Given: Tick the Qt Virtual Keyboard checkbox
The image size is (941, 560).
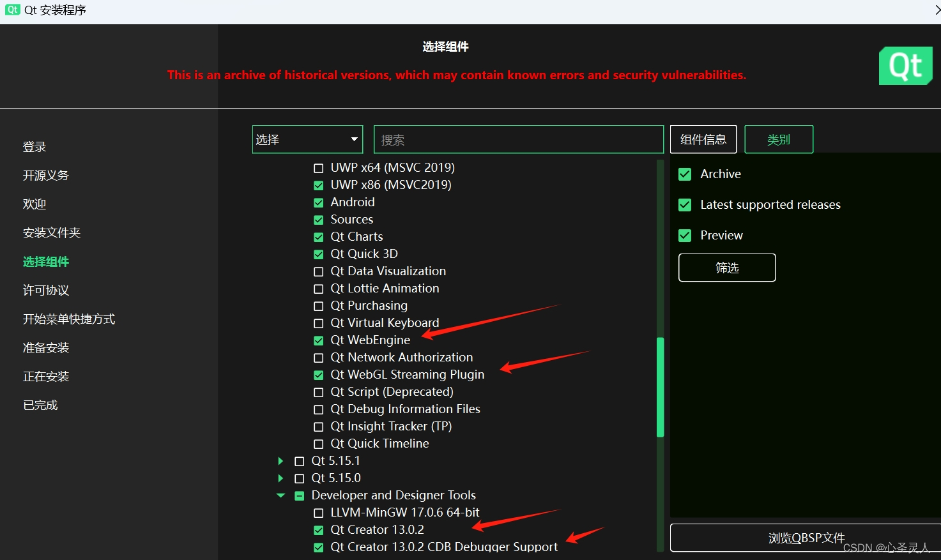Looking at the screenshot, I should coord(319,324).
